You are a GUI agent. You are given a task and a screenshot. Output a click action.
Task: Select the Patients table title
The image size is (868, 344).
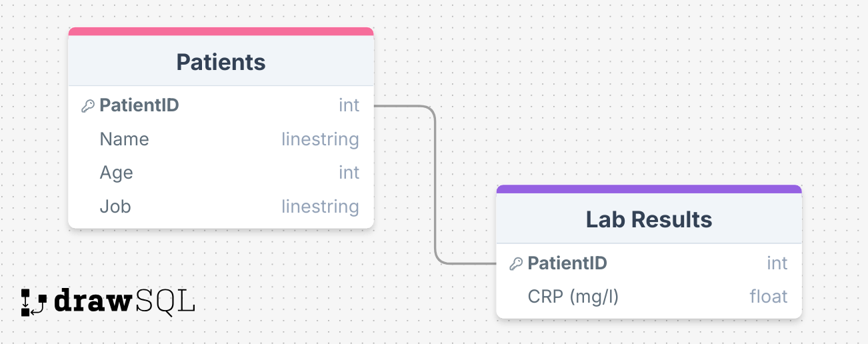(x=221, y=62)
